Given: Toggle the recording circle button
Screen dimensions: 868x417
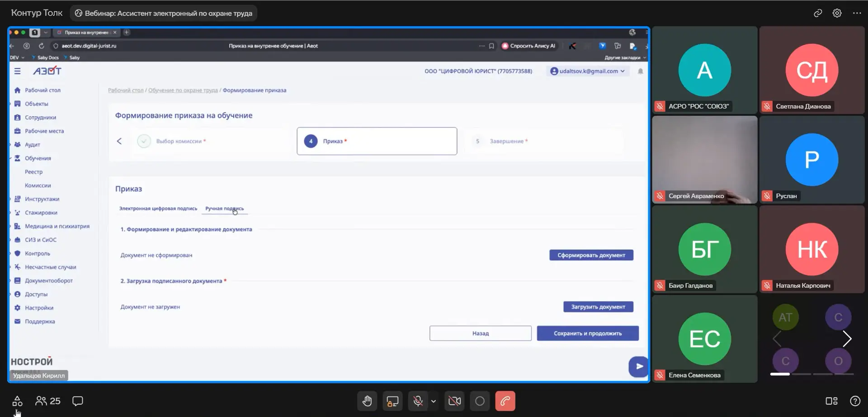Looking at the screenshot, I should pos(480,401).
